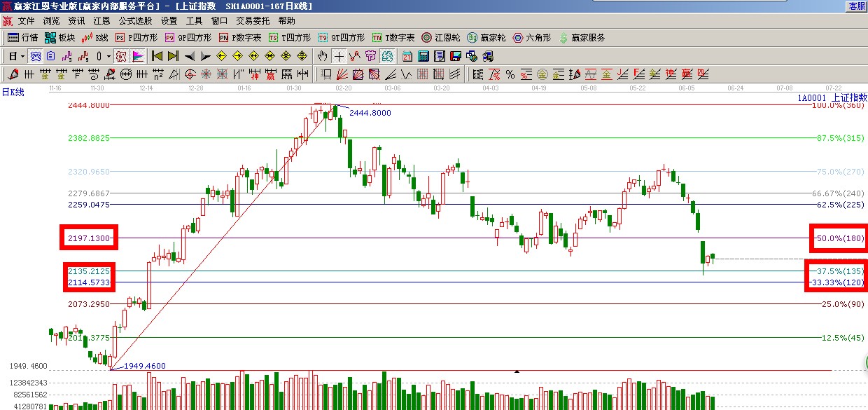The height and width of the screenshot is (410, 868).
Task: Click the 日K线 chart label
Action: point(13,93)
